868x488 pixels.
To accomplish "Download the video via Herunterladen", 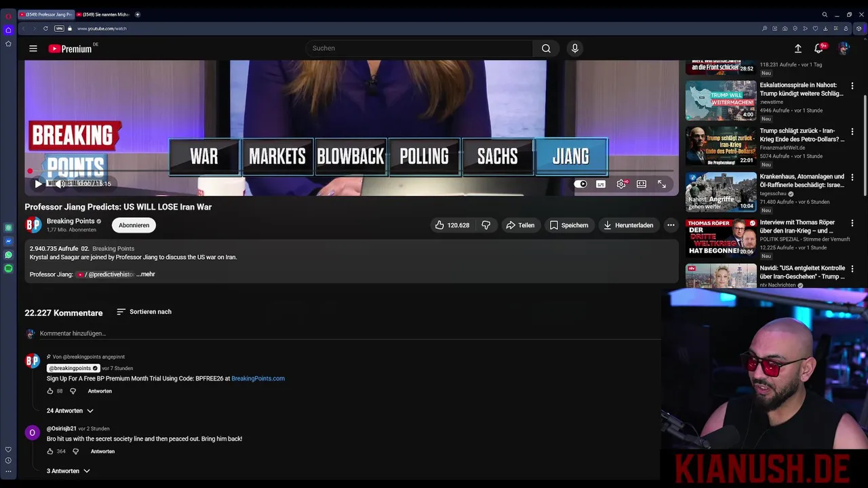I will point(629,225).
